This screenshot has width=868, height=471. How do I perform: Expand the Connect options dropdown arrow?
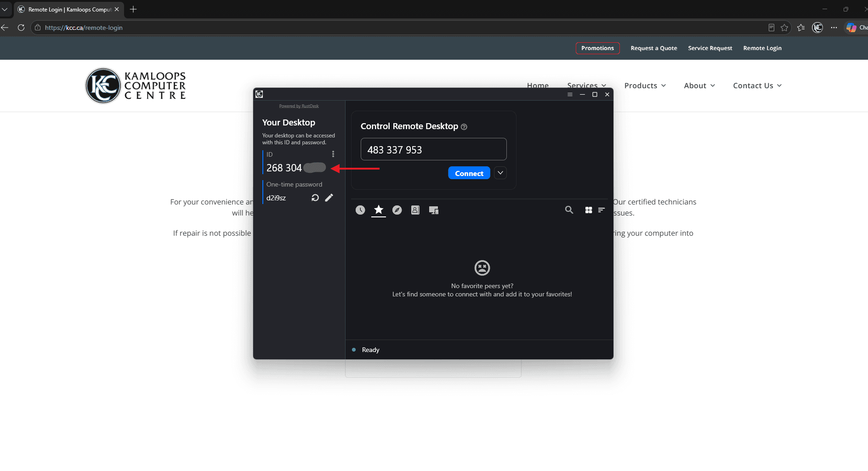click(x=500, y=173)
